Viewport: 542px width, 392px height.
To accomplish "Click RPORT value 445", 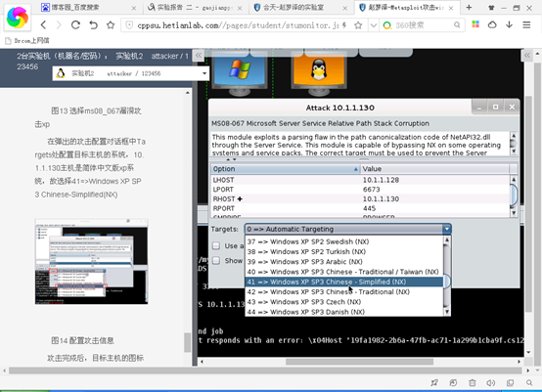I will coord(369,208).
